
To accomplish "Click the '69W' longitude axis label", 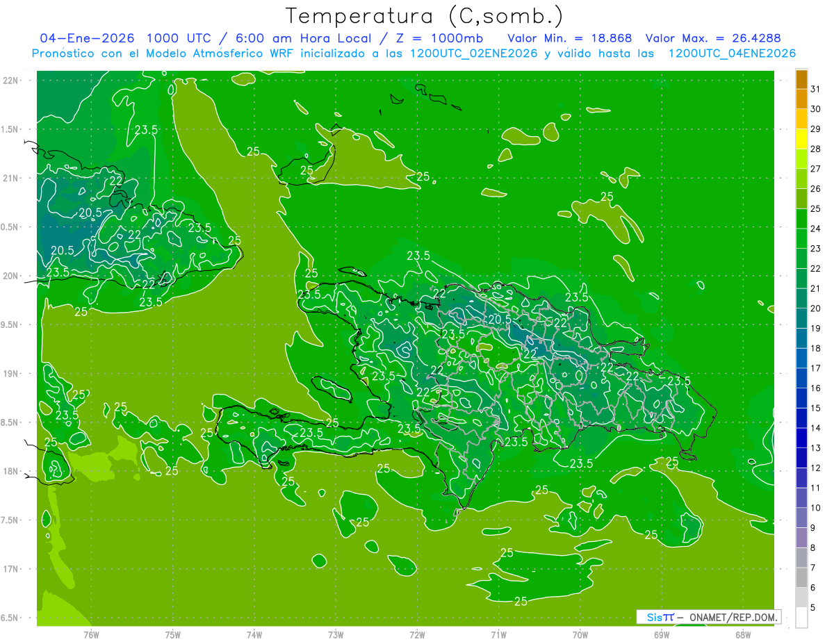I will point(662,634).
